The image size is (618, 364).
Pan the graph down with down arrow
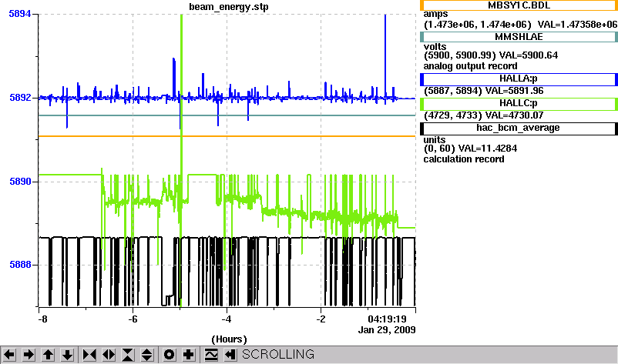(67, 355)
